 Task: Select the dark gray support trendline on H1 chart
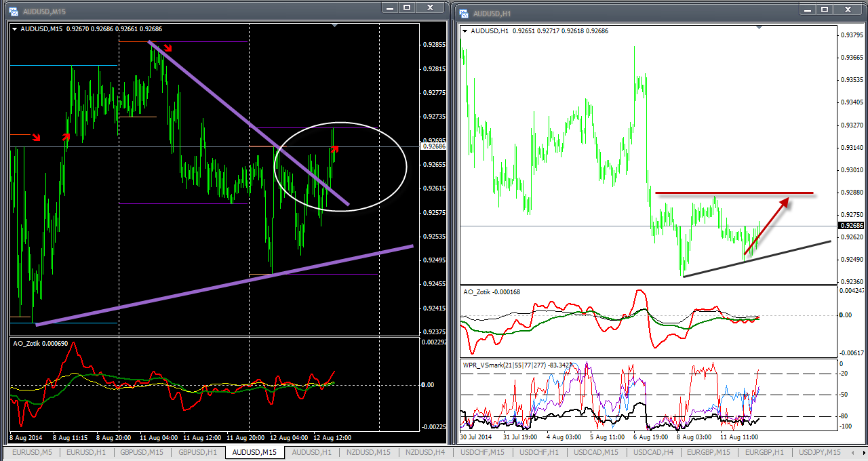[x=757, y=258]
